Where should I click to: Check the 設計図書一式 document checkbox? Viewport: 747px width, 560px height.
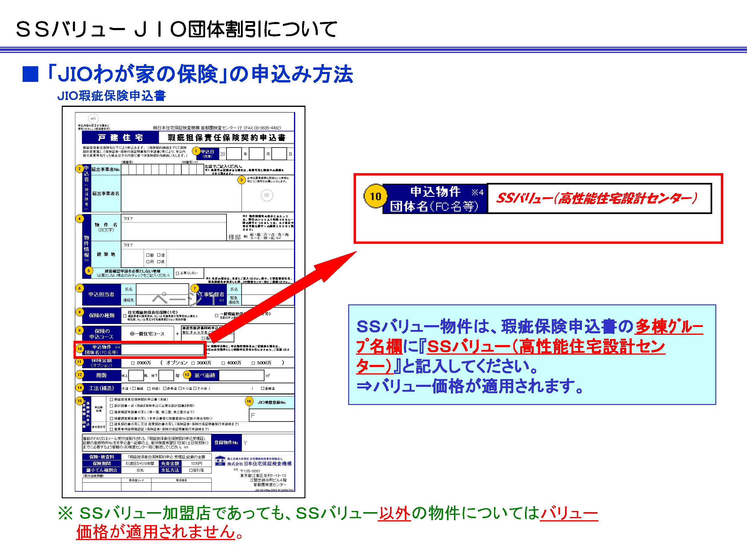pyautogui.click(x=111, y=406)
